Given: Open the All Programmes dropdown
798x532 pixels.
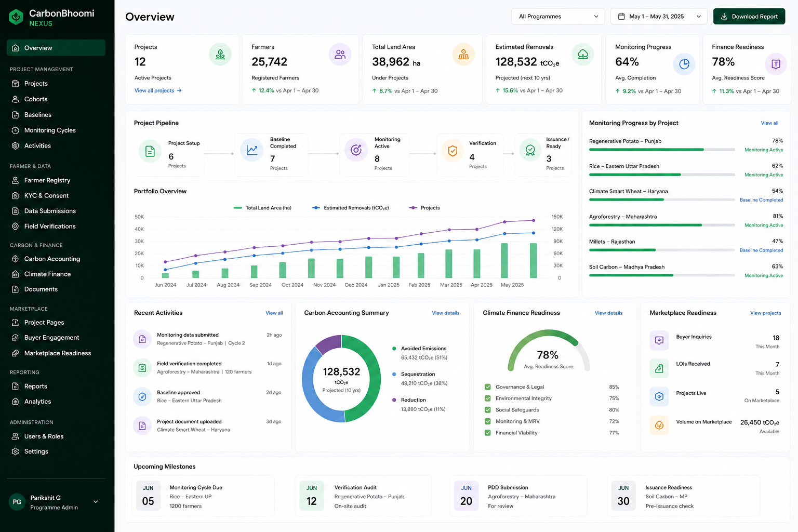Looking at the screenshot, I should point(558,17).
